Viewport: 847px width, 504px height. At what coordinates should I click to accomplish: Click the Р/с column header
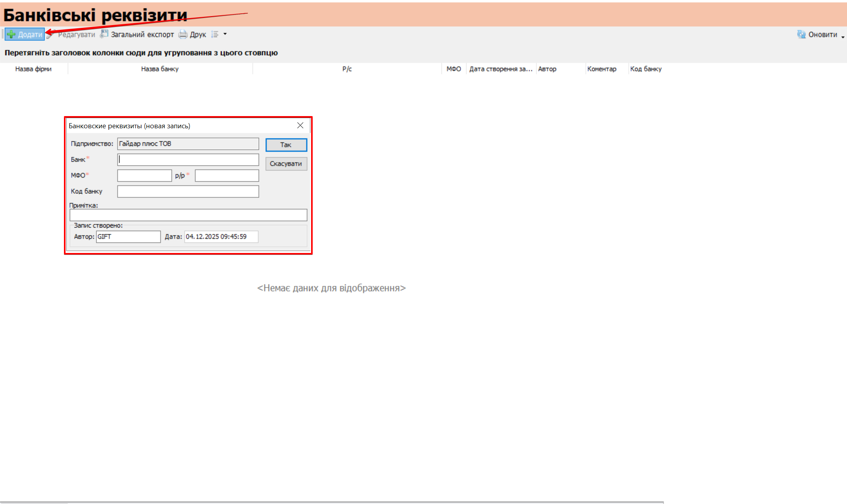tap(347, 69)
